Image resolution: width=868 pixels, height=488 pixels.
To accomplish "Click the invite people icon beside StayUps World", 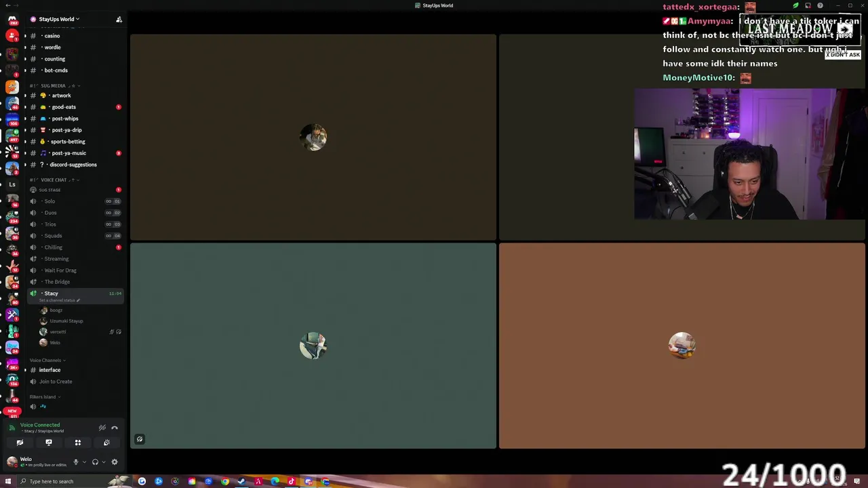I will tap(119, 20).
